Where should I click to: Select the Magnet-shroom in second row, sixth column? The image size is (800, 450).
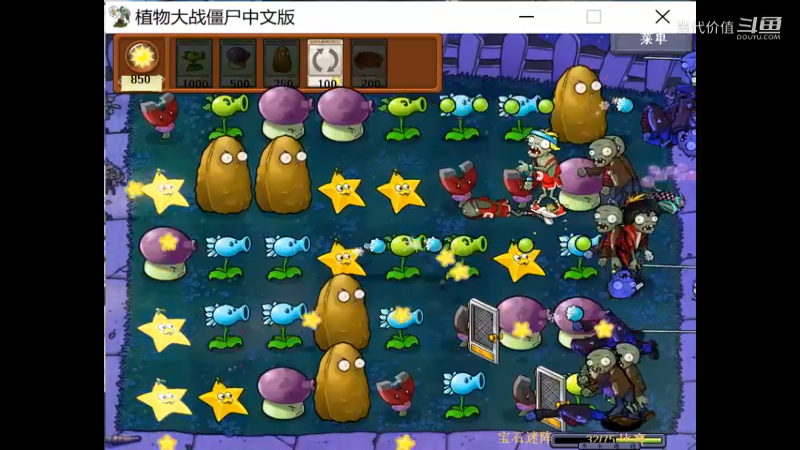(458, 185)
